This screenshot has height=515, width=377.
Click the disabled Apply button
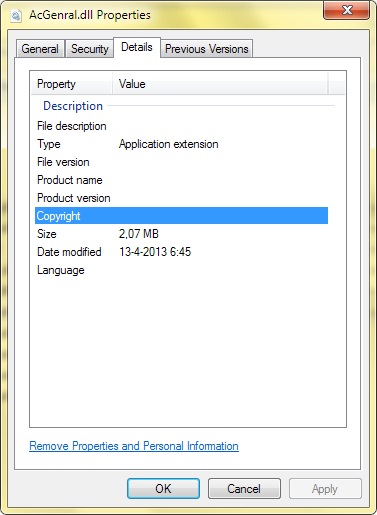pos(325,489)
